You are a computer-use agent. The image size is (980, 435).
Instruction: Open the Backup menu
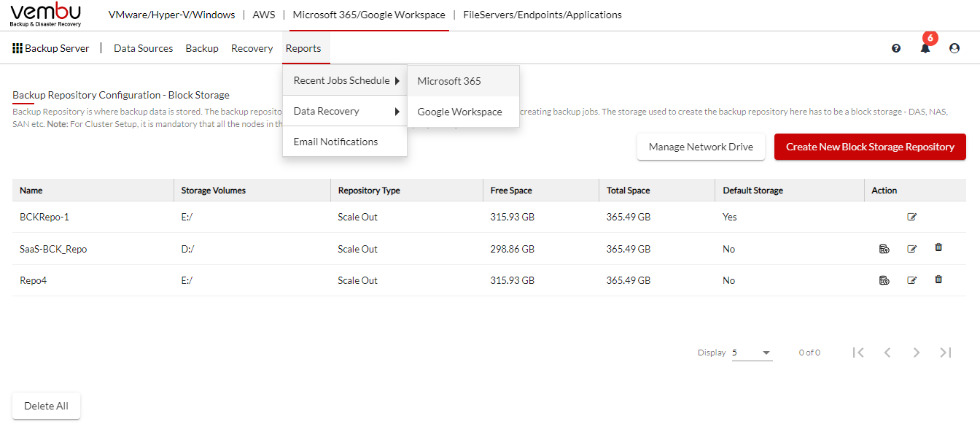coord(202,48)
